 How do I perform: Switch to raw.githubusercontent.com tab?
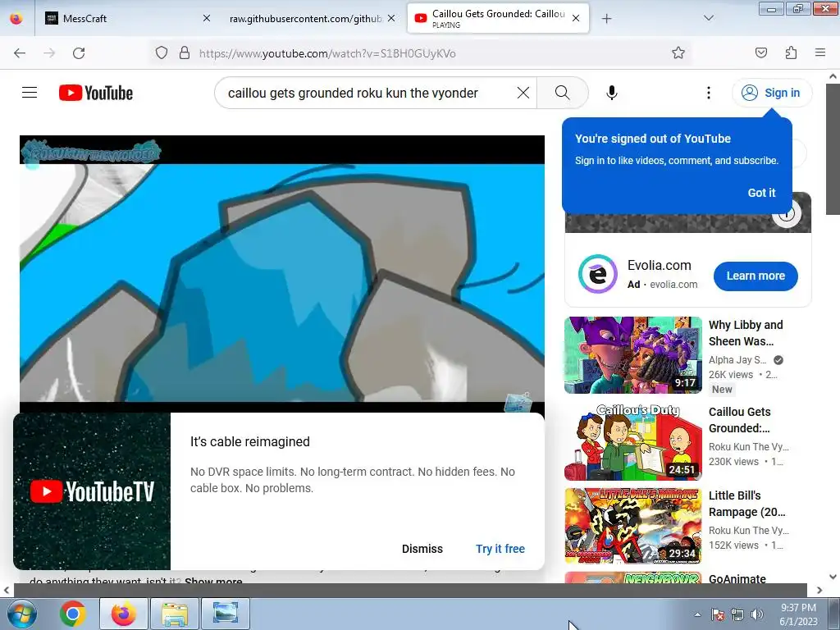click(305, 18)
